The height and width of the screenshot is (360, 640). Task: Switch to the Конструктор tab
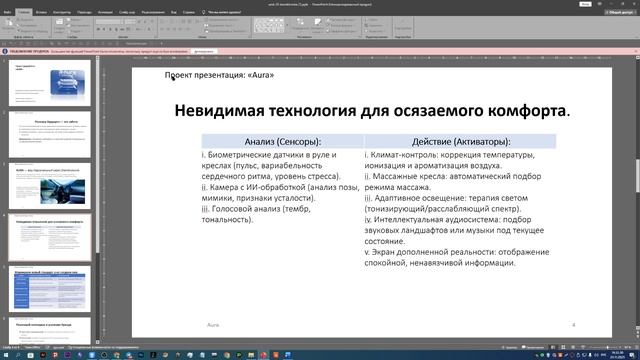tap(62, 12)
